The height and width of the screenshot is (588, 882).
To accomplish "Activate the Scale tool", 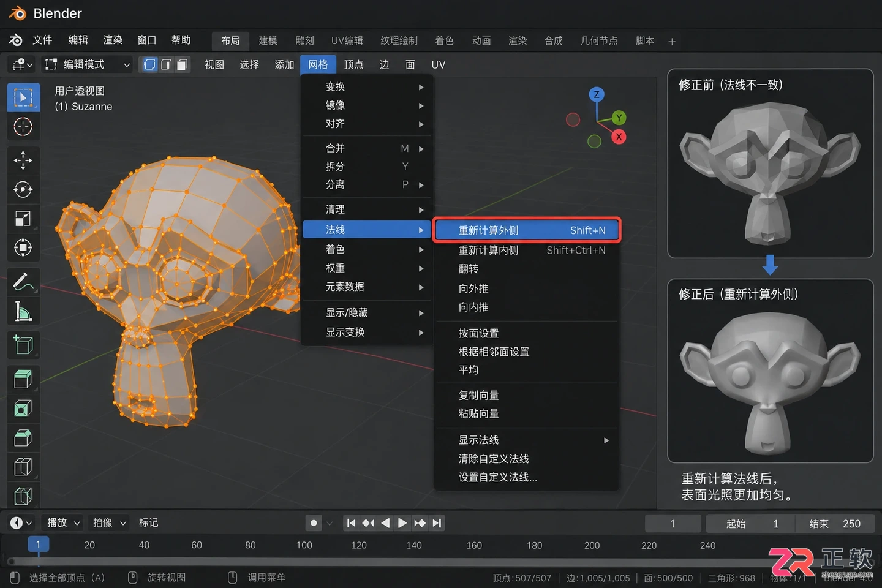I will pyautogui.click(x=23, y=219).
